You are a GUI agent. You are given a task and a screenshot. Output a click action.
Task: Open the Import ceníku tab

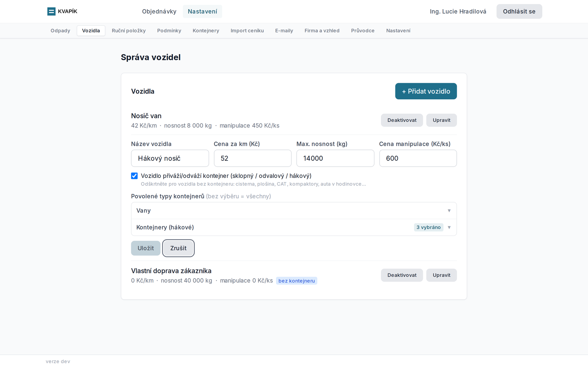click(247, 31)
